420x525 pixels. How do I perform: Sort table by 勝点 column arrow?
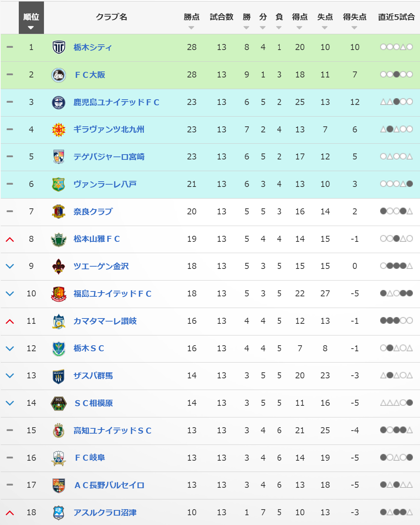[192, 27]
